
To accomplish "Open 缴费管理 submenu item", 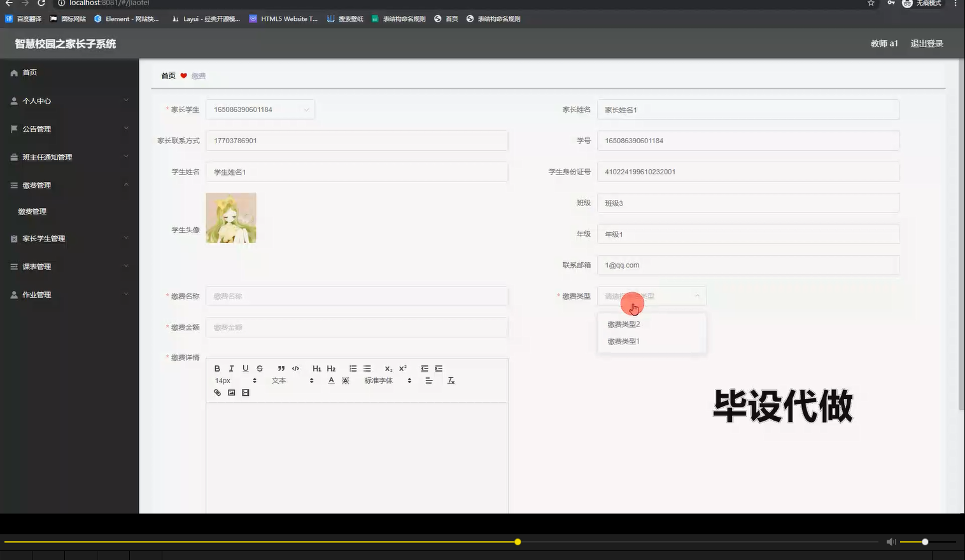I will 32,211.
